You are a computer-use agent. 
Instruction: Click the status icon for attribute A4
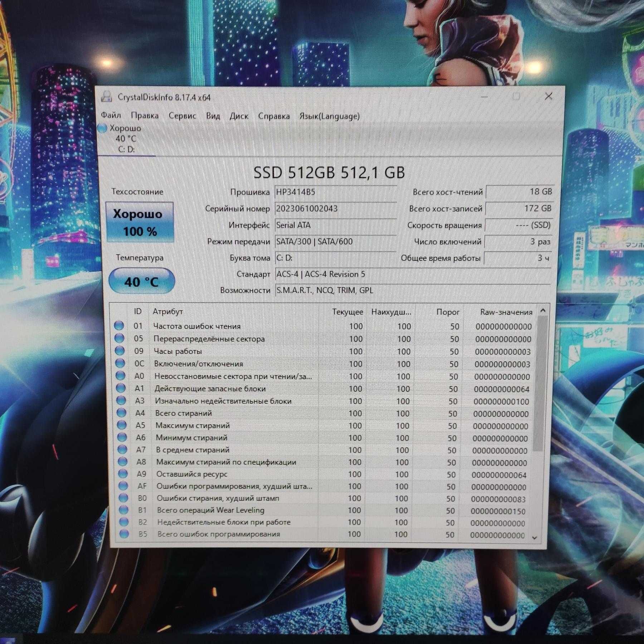pyautogui.click(x=121, y=413)
